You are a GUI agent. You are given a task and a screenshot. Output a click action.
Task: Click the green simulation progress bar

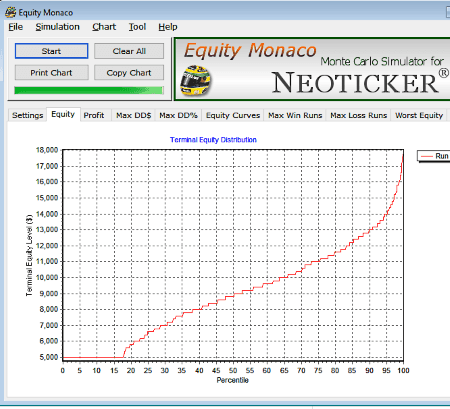pos(89,90)
